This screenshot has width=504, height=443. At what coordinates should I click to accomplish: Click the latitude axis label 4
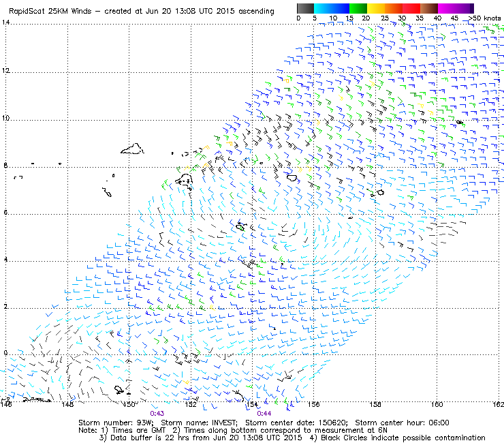click(5, 259)
